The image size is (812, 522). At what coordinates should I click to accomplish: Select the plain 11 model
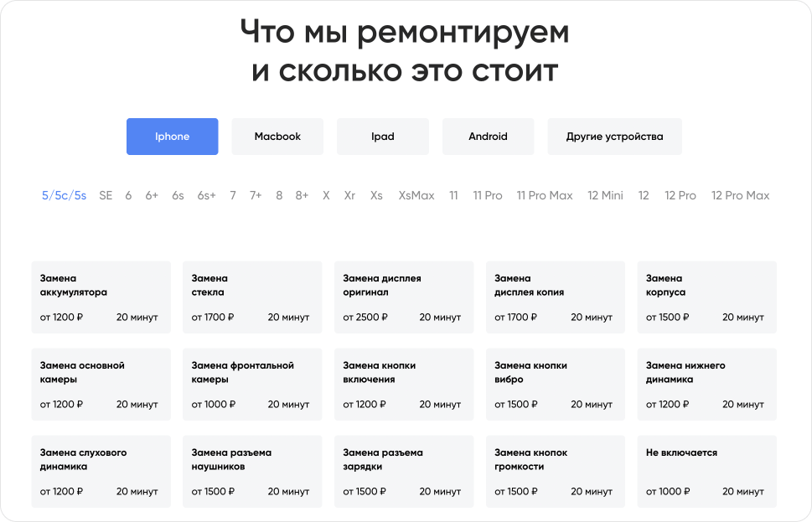click(x=453, y=195)
